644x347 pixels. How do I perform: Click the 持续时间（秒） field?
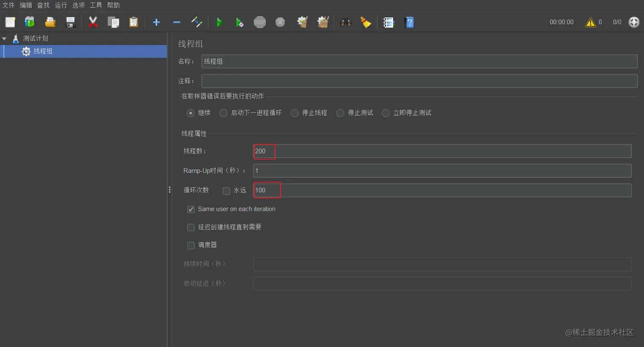click(442, 264)
